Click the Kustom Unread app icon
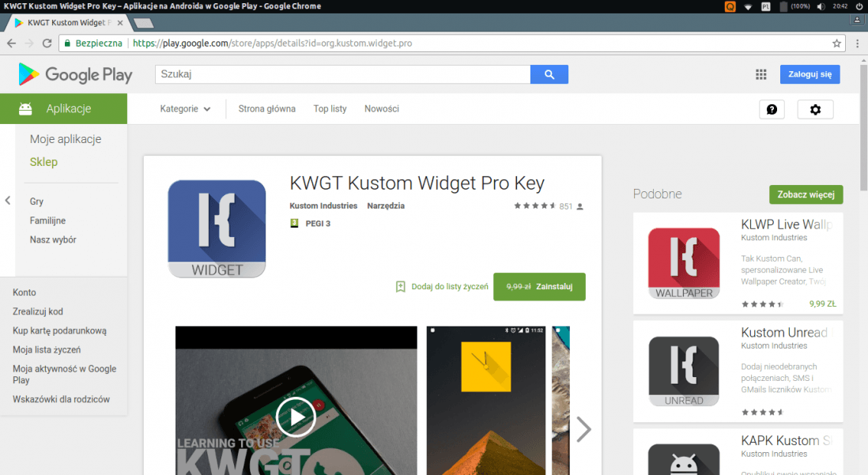Image resolution: width=868 pixels, height=475 pixels. (x=684, y=371)
